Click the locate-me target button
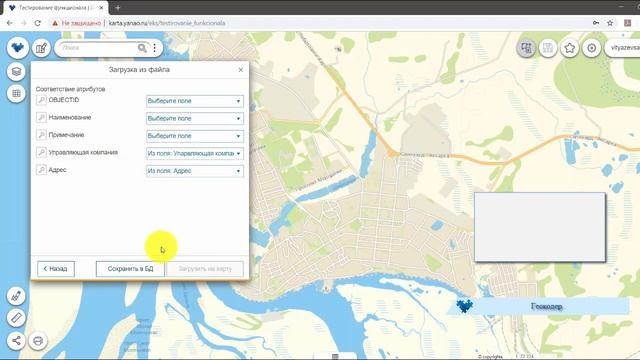The width and height of the screenshot is (640, 360). pos(591,48)
